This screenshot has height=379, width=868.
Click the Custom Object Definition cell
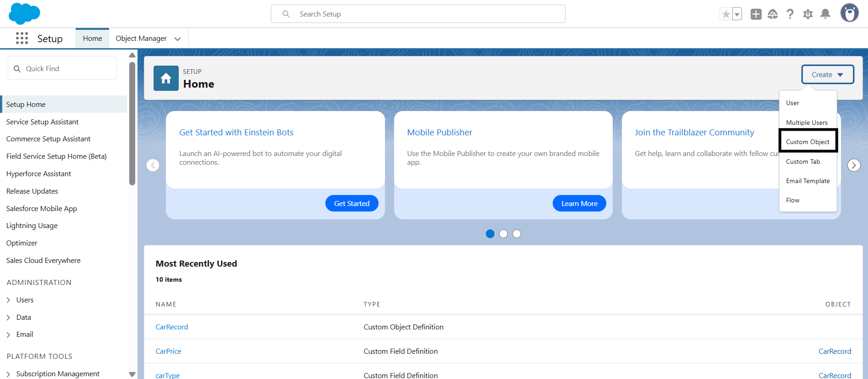click(403, 327)
